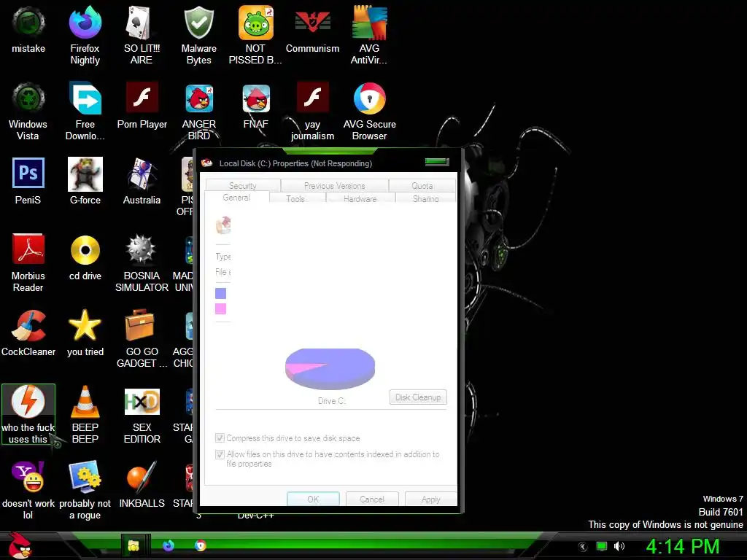Click the pink free space color swatch
The height and width of the screenshot is (560, 747).
(220, 308)
